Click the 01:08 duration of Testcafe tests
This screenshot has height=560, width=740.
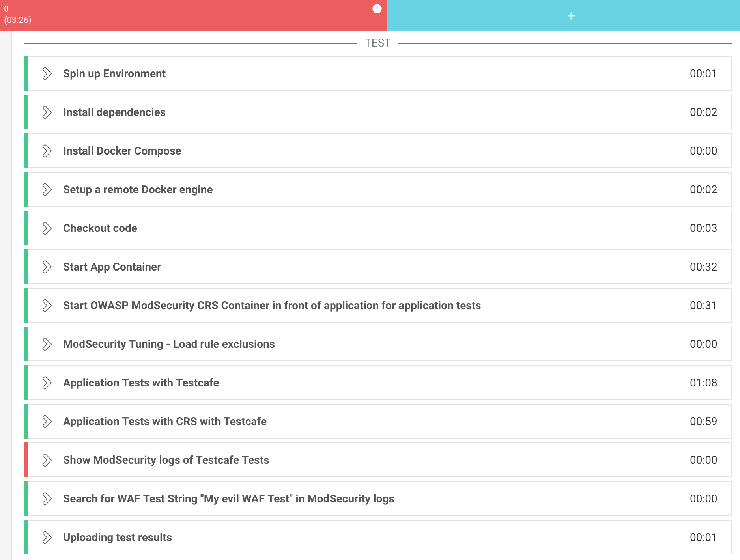(703, 383)
